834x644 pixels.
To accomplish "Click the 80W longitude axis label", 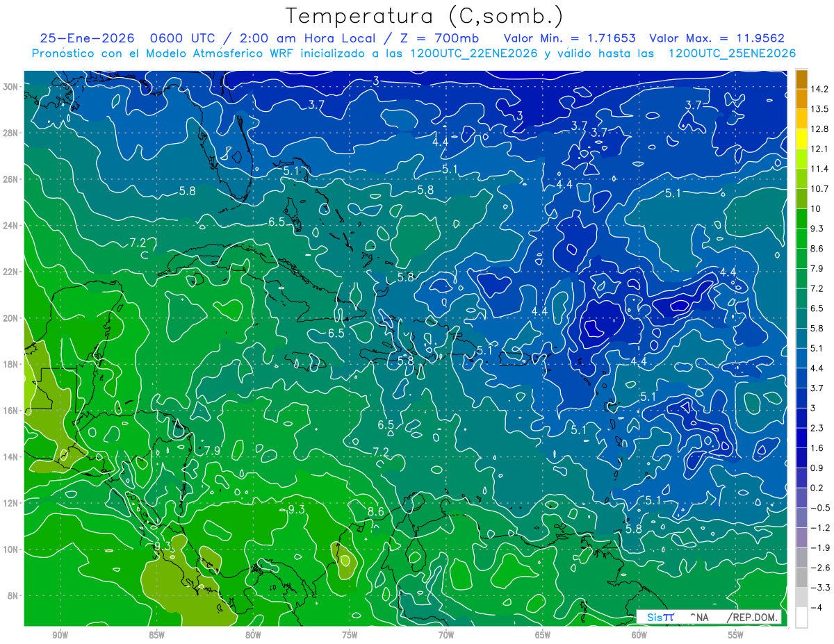I will click(x=253, y=635).
